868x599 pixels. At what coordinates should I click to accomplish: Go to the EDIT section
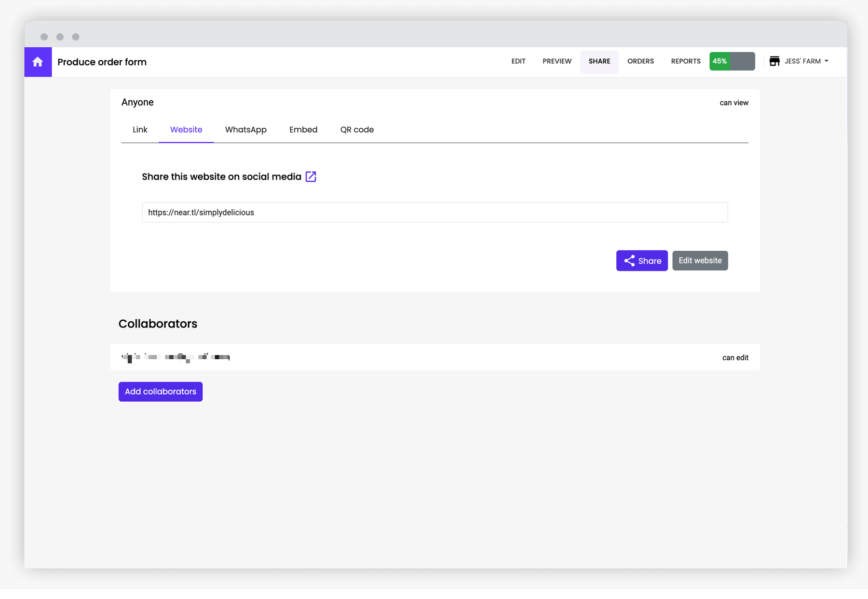518,61
